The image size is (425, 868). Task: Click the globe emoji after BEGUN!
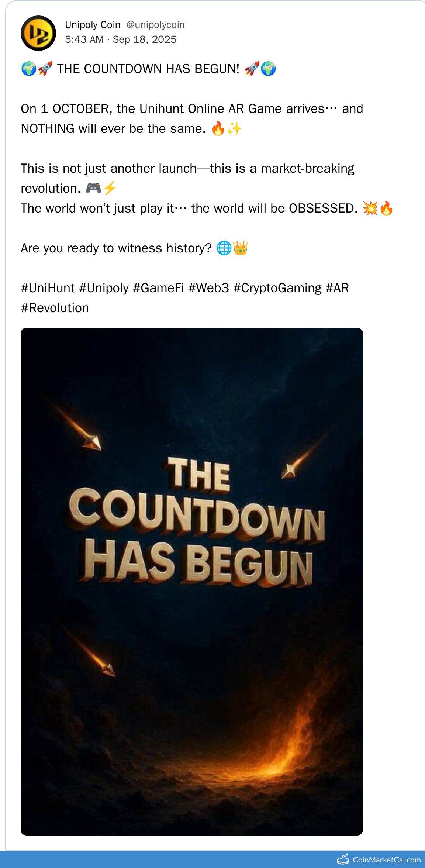tap(268, 69)
